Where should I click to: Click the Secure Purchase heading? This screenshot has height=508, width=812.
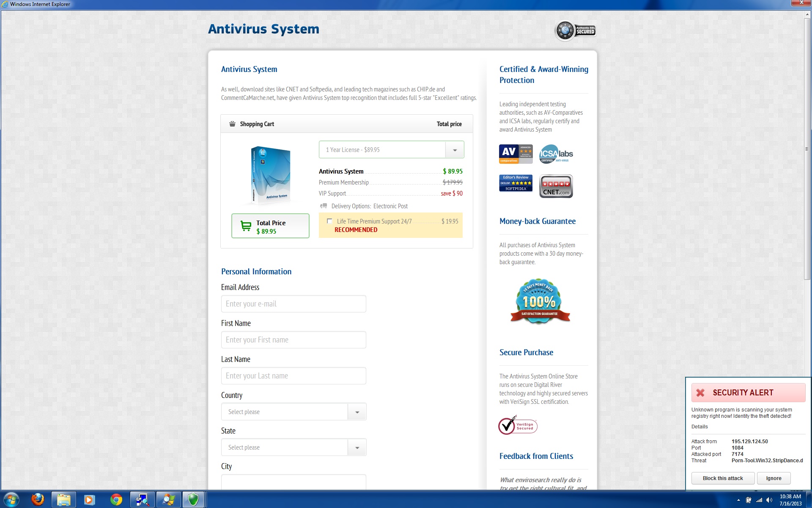click(526, 352)
